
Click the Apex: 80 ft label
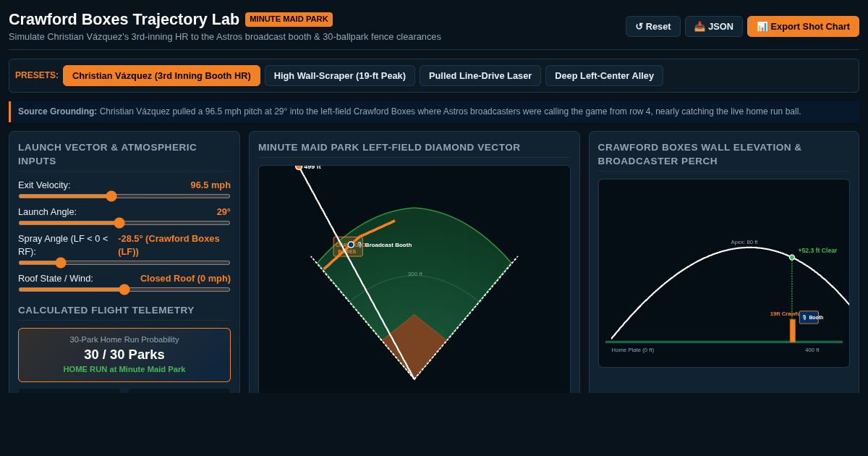click(x=744, y=242)
